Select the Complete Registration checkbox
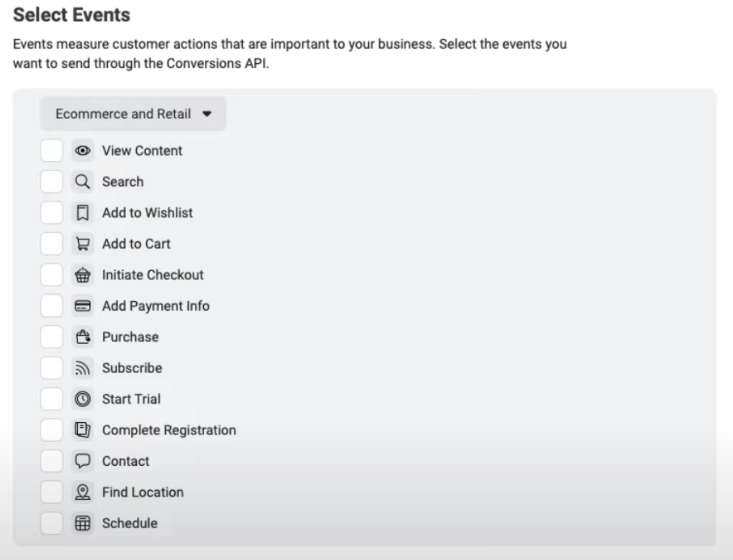The image size is (733, 560). click(51, 430)
